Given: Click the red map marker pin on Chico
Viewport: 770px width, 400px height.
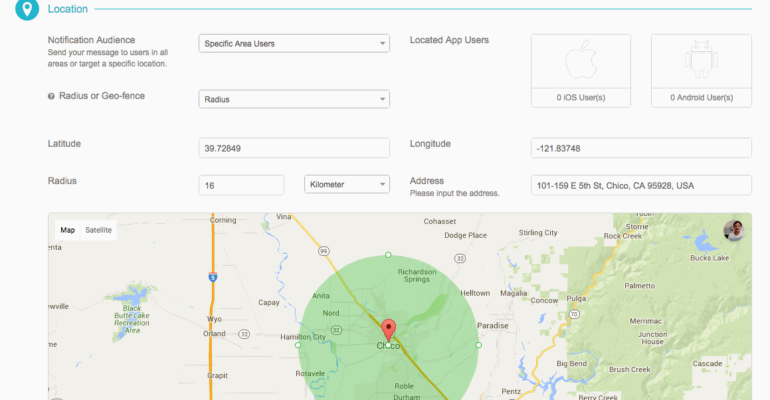Looking at the screenshot, I should pyautogui.click(x=388, y=331).
